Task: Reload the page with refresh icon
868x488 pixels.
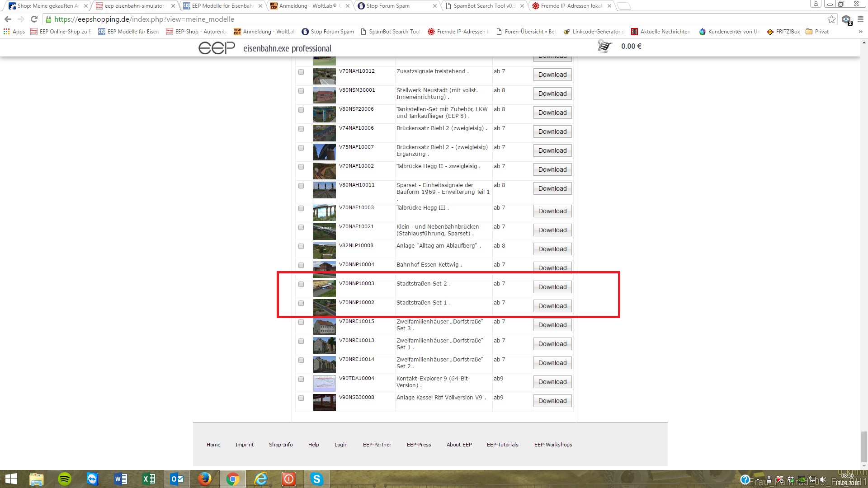Action: tap(34, 19)
